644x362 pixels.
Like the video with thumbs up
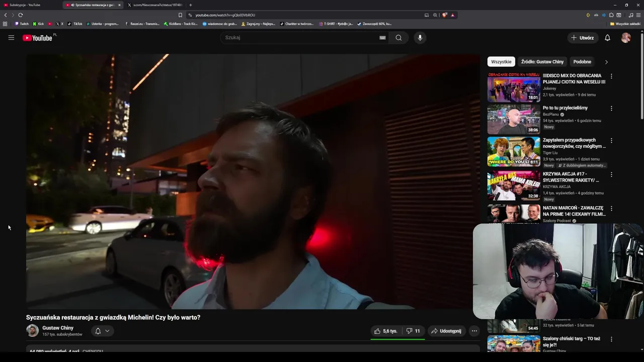coord(386,331)
